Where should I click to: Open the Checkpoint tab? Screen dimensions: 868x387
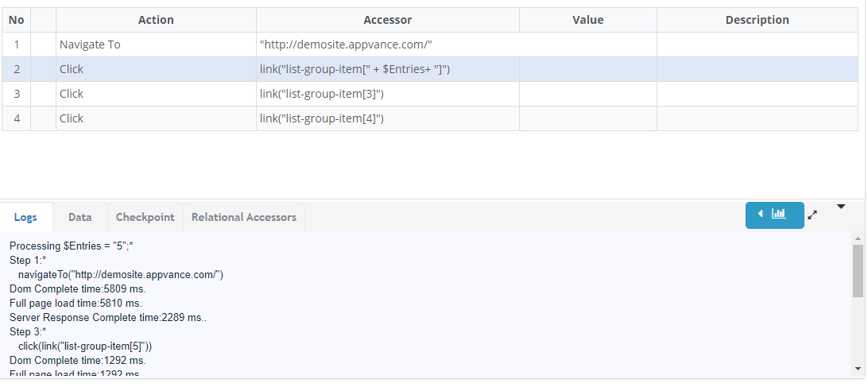click(145, 217)
